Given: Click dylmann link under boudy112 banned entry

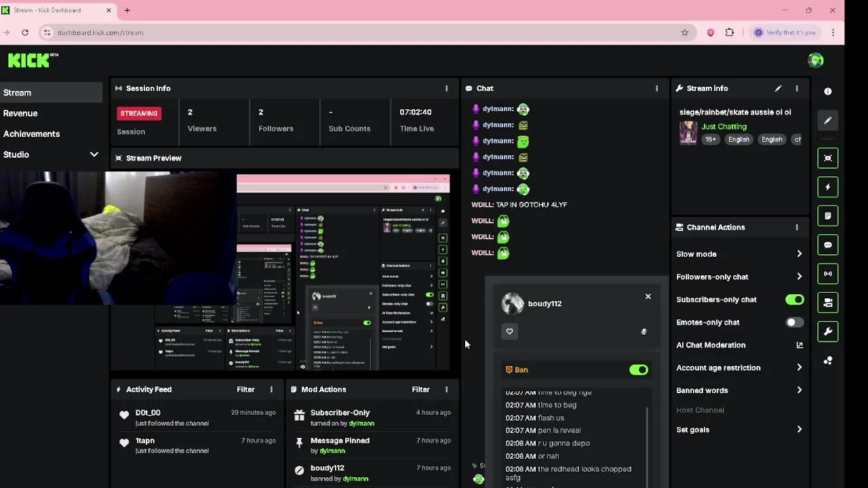Looking at the screenshot, I should [x=355, y=479].
